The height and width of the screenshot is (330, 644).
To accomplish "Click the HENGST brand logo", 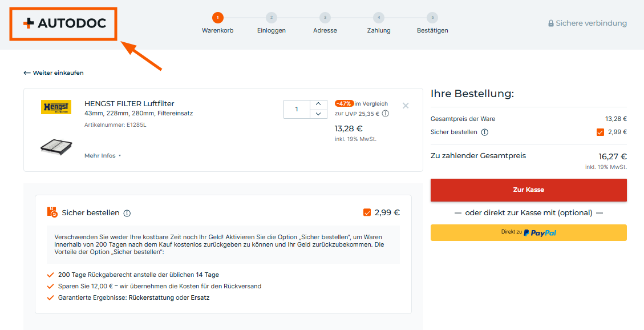I will pos(56,107).
